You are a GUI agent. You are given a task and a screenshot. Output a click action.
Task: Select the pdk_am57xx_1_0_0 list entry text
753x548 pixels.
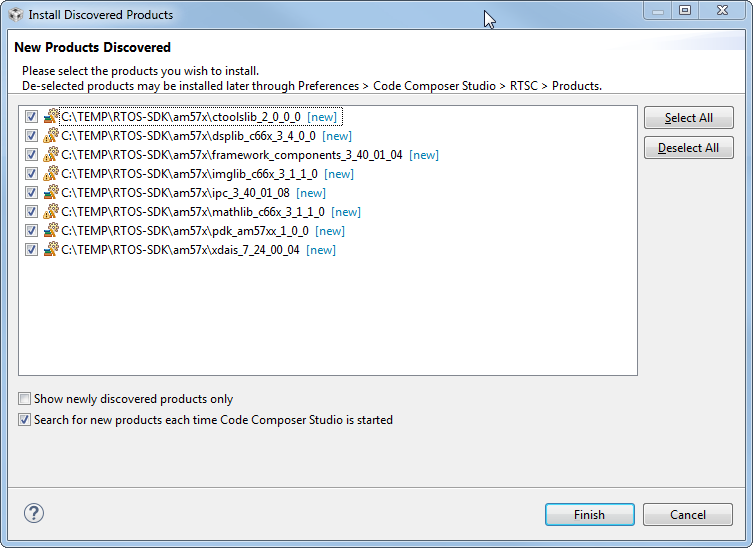pyautogui.click(x=185, y=231)
